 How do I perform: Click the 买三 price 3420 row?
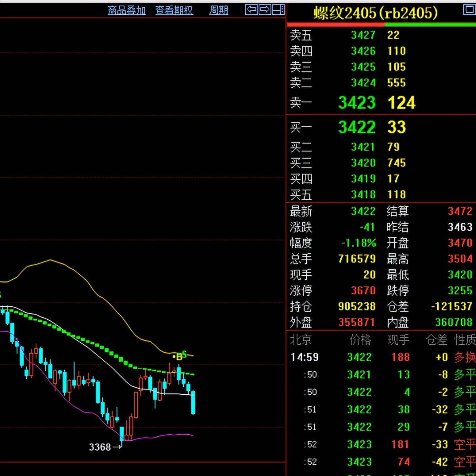click(363, 163)
